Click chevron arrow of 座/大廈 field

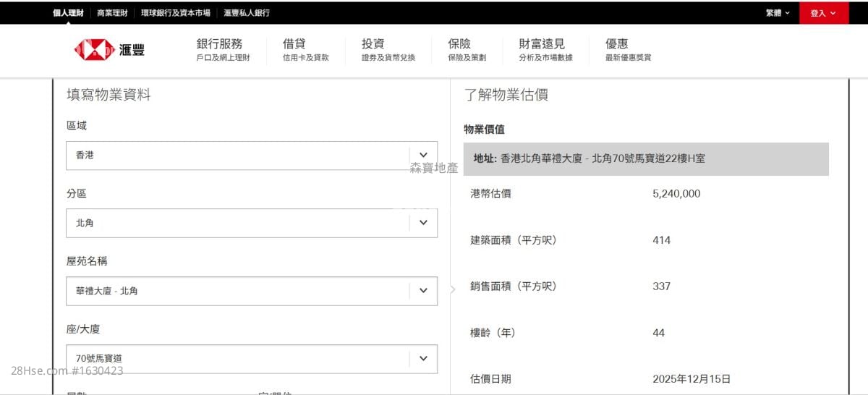coord(423,358)
